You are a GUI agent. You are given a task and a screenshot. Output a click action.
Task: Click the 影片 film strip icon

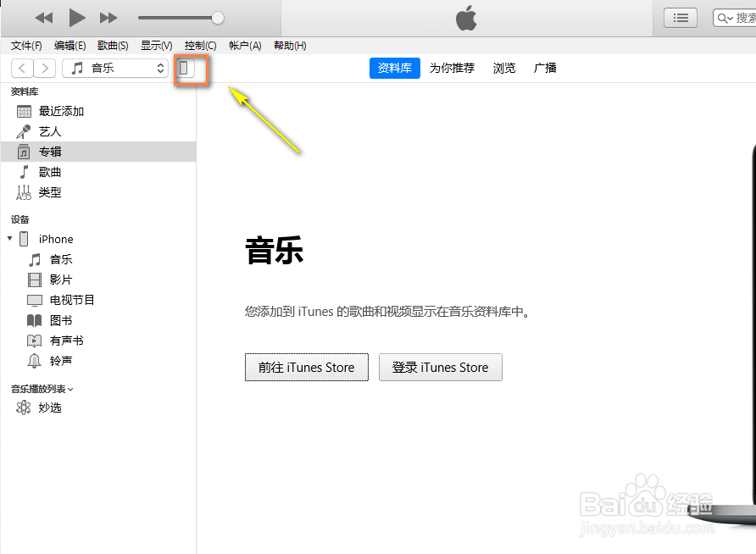coord(35,280)
